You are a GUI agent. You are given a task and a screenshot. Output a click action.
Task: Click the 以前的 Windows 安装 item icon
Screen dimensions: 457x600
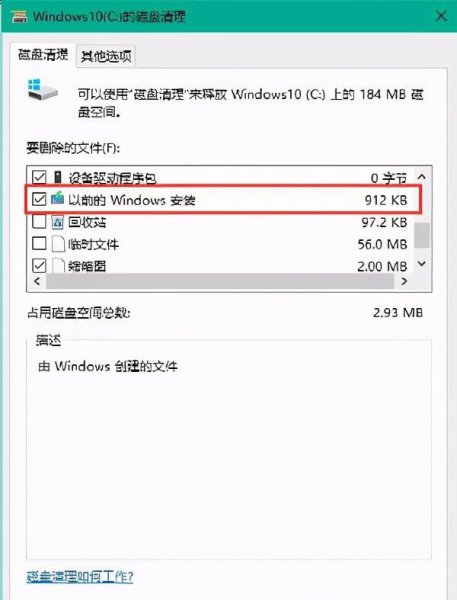click(x=57, y=199)
